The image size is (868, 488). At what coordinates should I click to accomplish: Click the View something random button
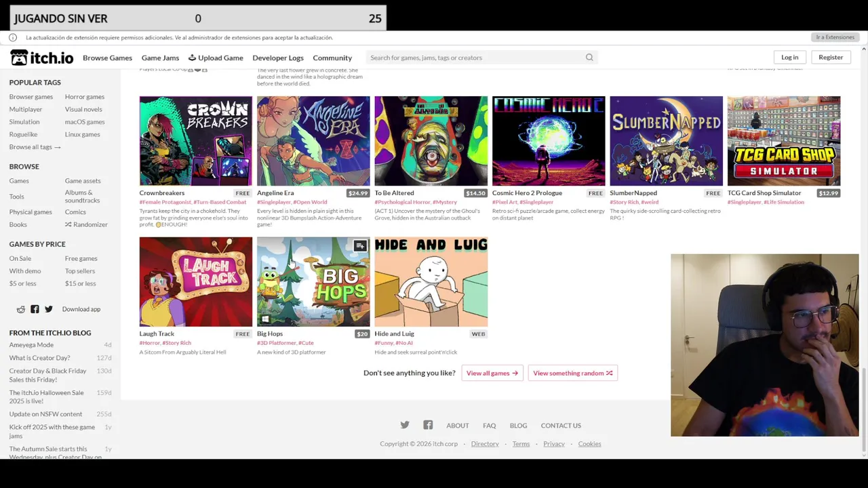573,373
